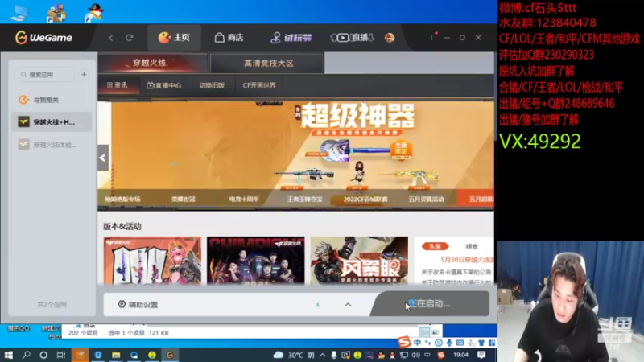This screenshot has height=362, width=644.
Task: Open the WeGame taskbar icon
Action: (170, 355)
